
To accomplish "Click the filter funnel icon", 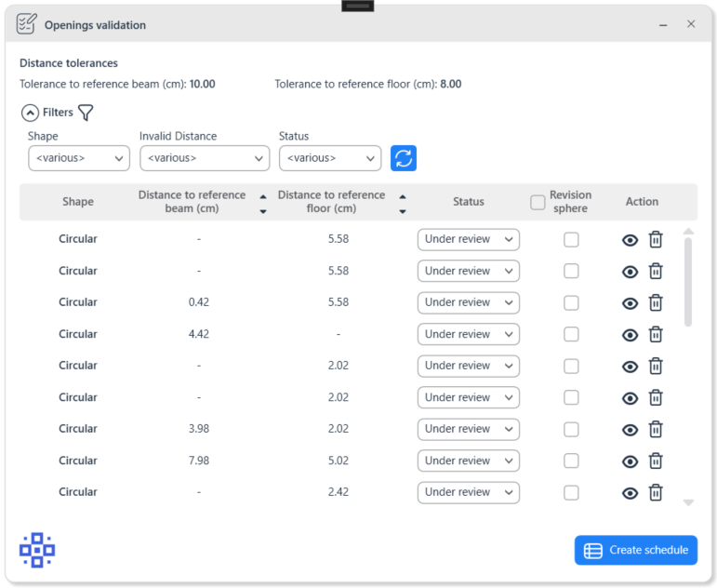I will [86, 113].
